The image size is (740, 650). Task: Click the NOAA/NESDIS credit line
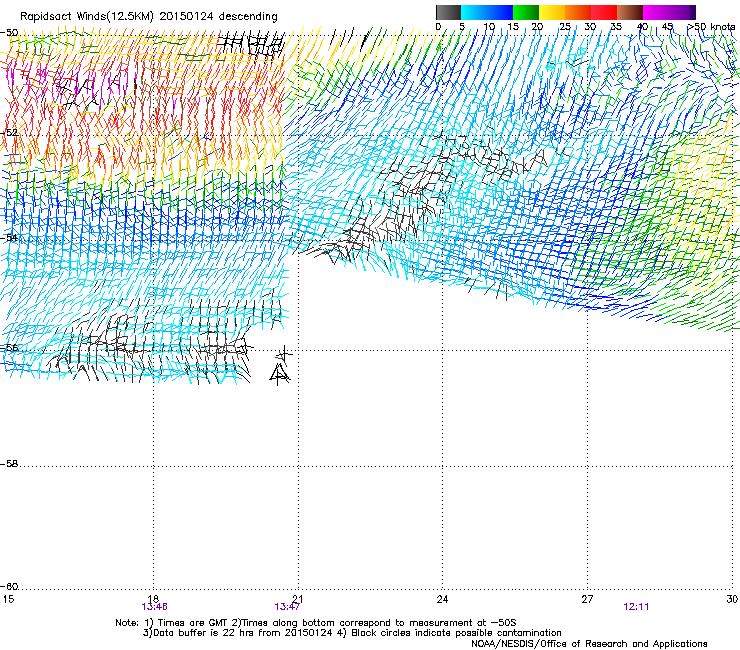pyautogui.click(x=589, y=643)
